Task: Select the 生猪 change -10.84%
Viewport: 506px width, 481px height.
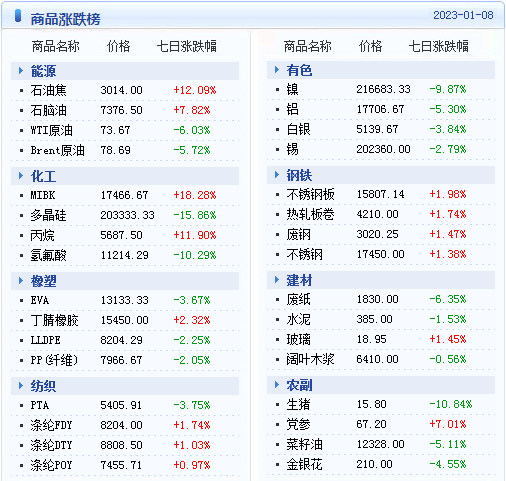Action: 451,404
